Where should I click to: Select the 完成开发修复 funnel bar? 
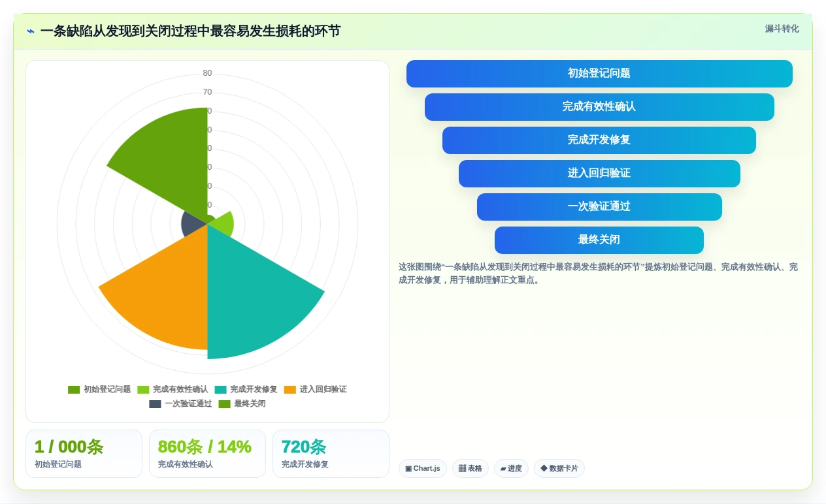pos(599,140)
